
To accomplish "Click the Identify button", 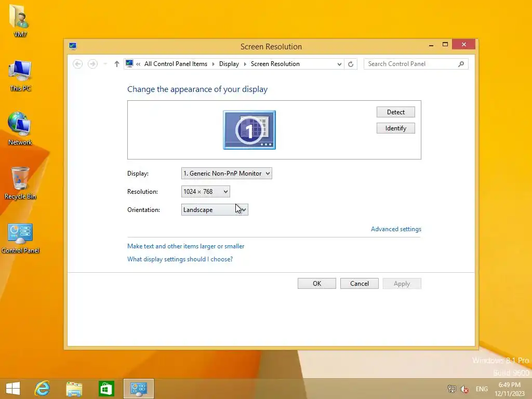I will point(395,128).
